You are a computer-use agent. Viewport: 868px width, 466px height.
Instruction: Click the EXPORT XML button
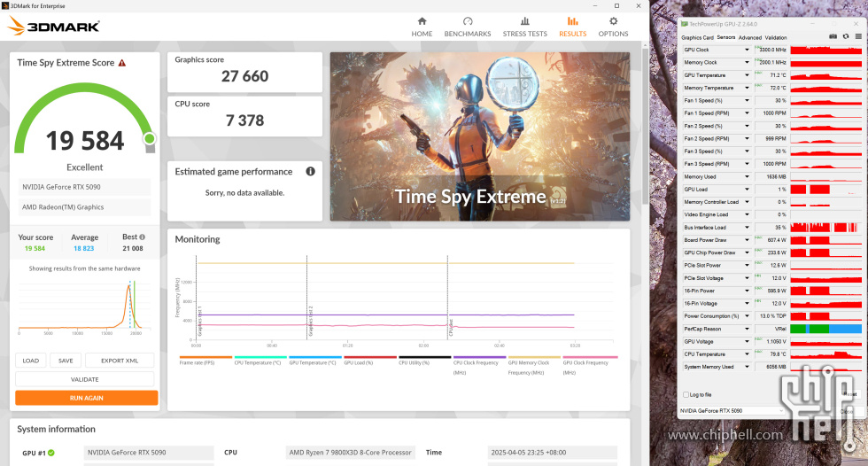point(120,361)
